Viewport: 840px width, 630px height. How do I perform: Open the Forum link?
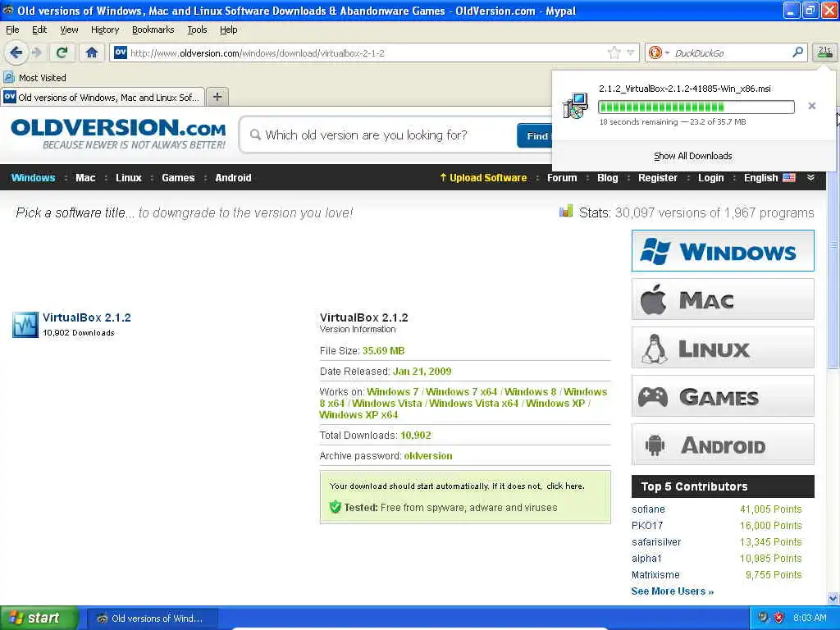561,178
